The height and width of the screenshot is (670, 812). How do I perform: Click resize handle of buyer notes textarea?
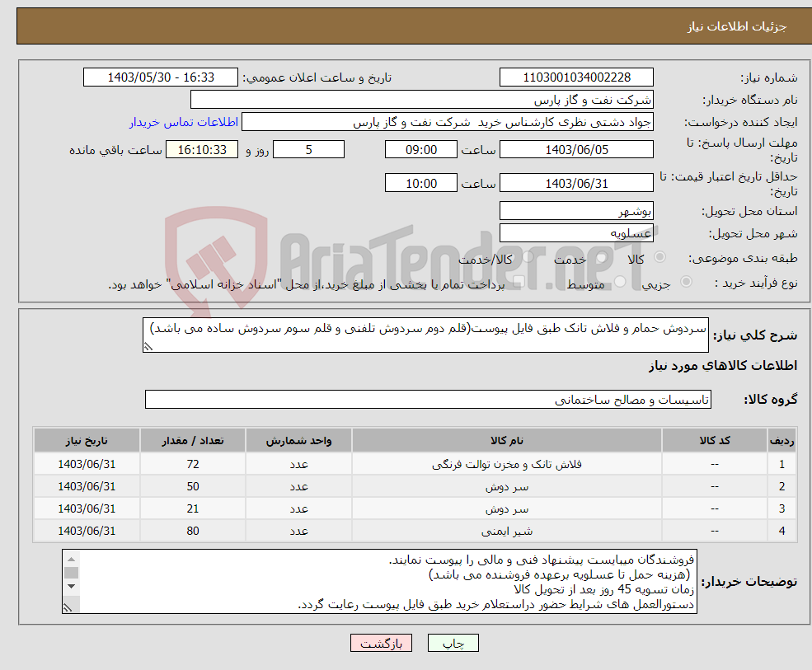coord(68,607)
